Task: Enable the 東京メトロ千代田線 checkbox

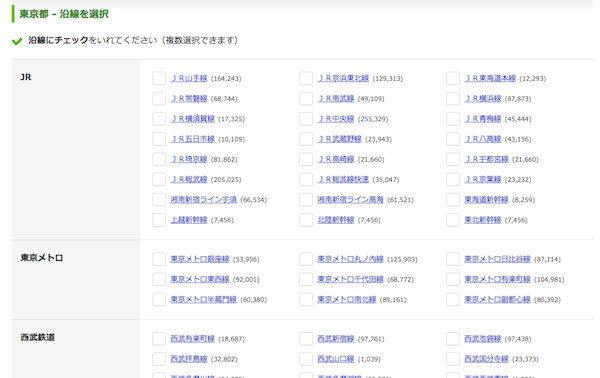Action: [306, 279]
